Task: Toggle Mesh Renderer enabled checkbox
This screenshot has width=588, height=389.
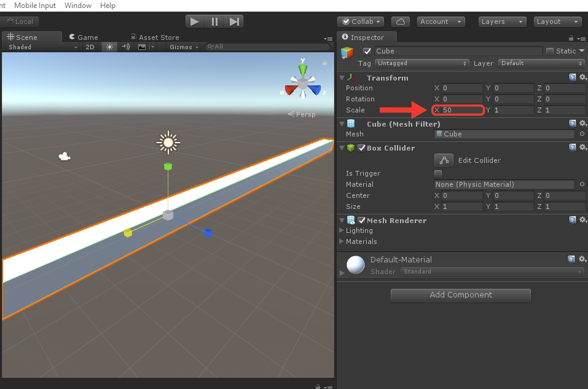Action: click(x=361, y=220)
